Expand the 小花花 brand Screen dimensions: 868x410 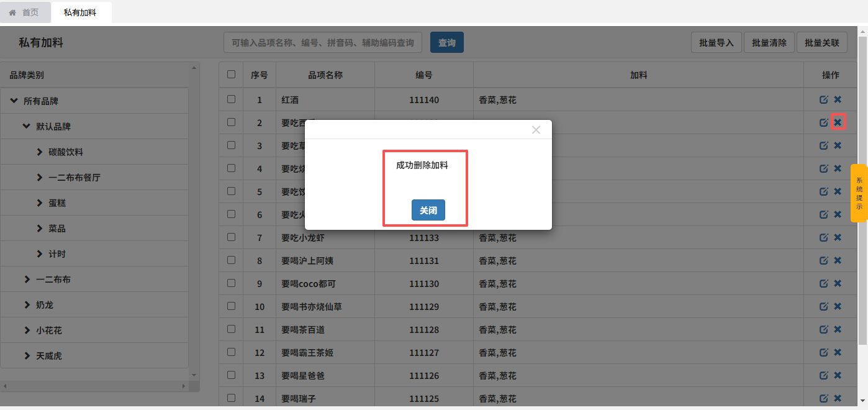[x=27, y=330]
